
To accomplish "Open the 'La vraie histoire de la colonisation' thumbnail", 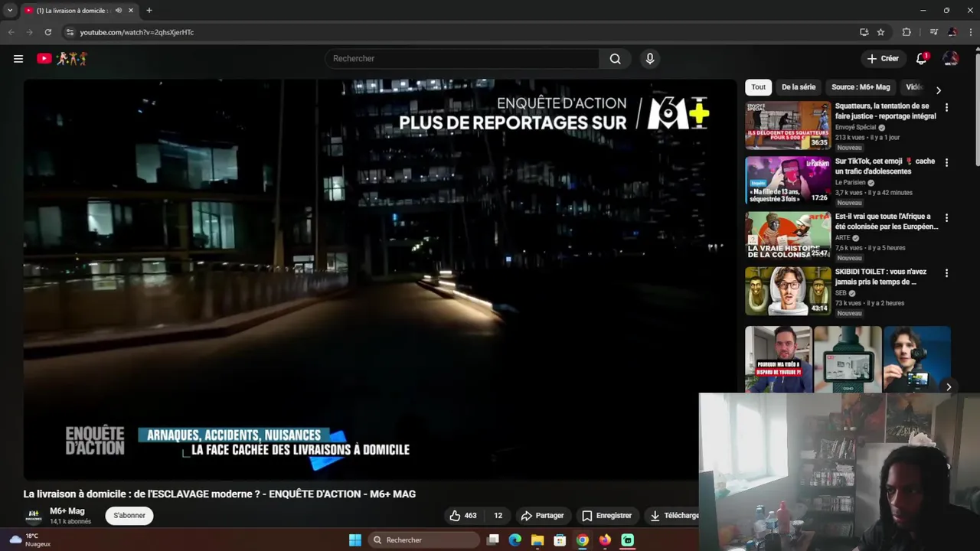I will click(x=788, y=236).
